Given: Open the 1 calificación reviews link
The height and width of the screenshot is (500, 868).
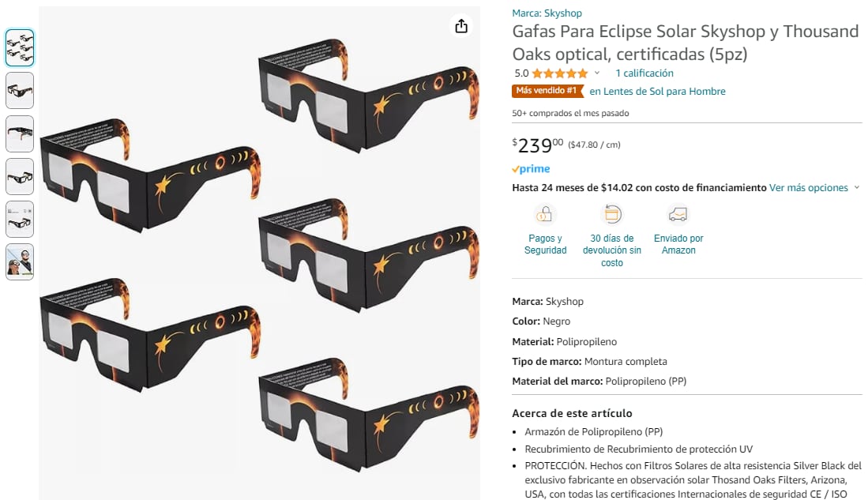Looking at the screenshot, I should (x=644, y=73).
